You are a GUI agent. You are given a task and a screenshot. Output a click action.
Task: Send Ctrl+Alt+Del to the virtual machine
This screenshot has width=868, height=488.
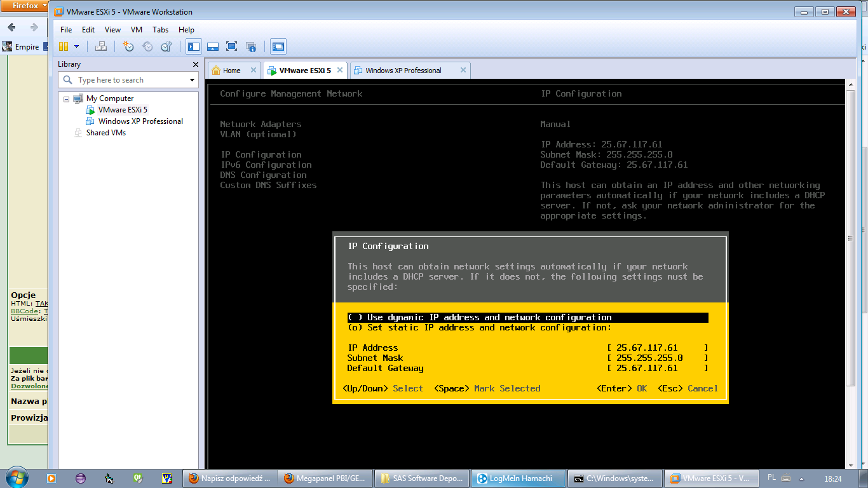(100, 46)
